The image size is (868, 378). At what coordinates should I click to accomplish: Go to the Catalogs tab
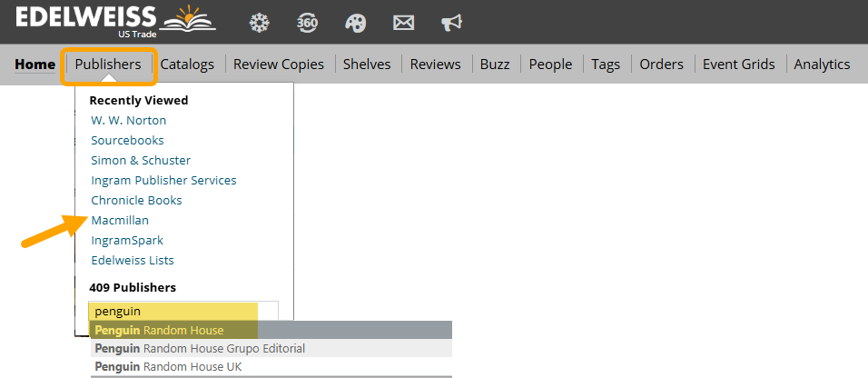tap(187, 65)
